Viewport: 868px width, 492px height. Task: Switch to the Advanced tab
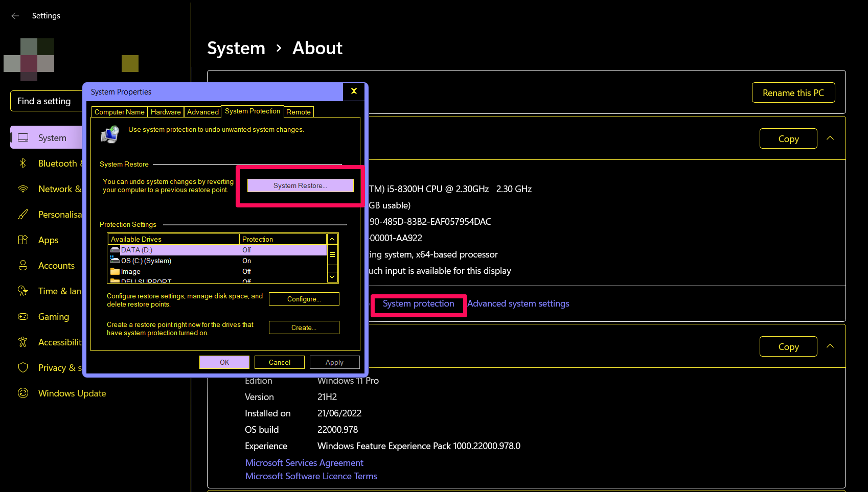click(x=203, y=112)
